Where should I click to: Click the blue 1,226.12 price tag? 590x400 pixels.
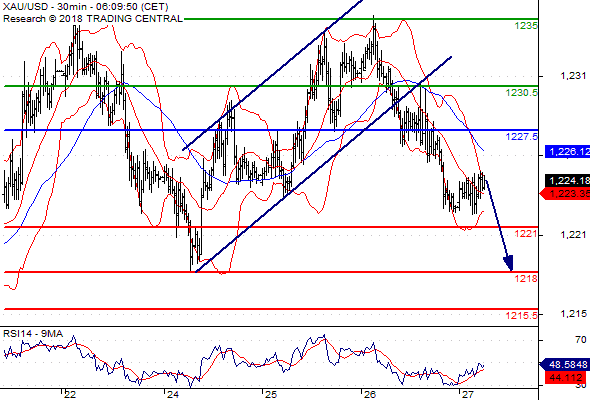[x=567, y=152]
